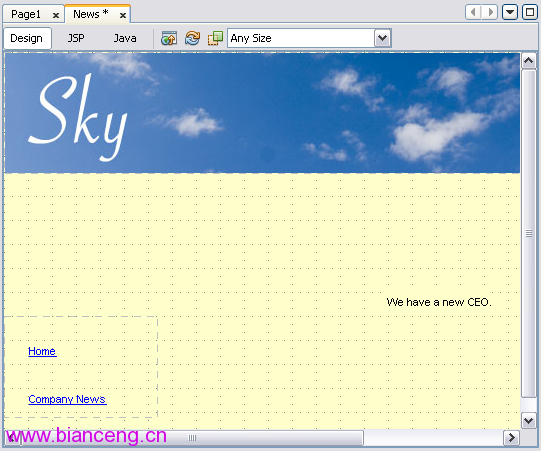
Task: Click the horizontal scrollbar right arrow
Action: (x=511, y=438)
